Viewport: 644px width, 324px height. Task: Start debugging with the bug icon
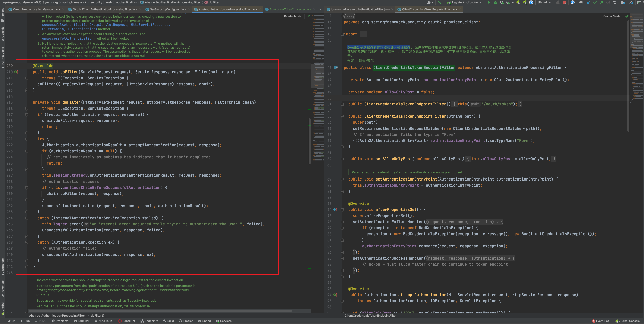(x=495, y=2)
